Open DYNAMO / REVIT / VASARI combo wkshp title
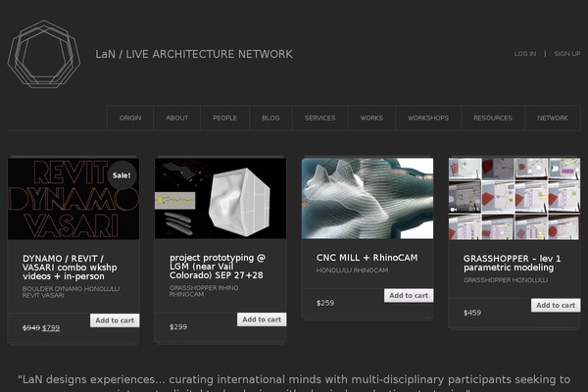 click(x=70, y=268)
